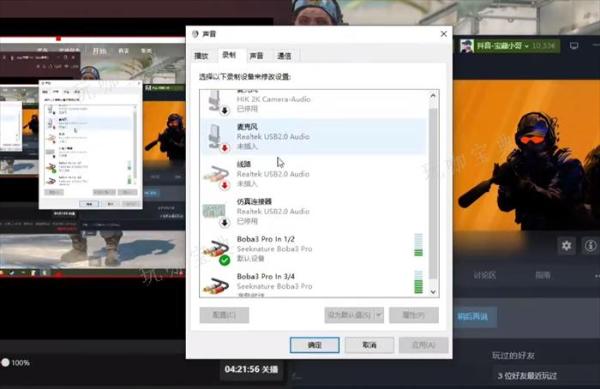Open the 讨论区 tab in Steam
This screenshot has width=600, height=389.
tap(484, 275)
